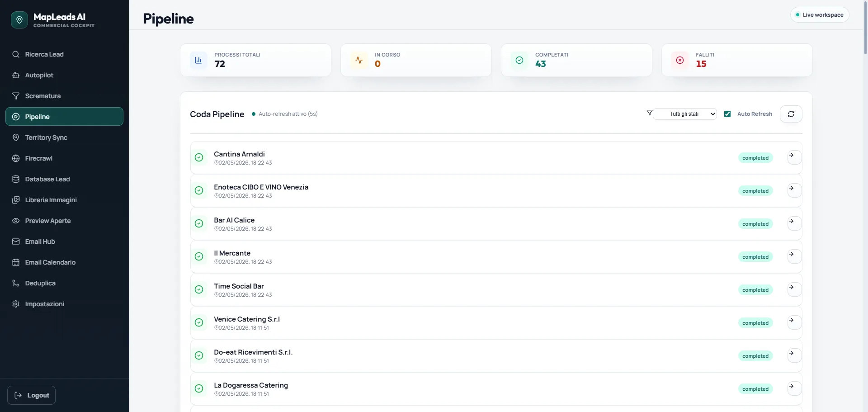This screenshot has height=412, width=868.
Task: Click the Preview Aperte eye icon
Action: 16,221
